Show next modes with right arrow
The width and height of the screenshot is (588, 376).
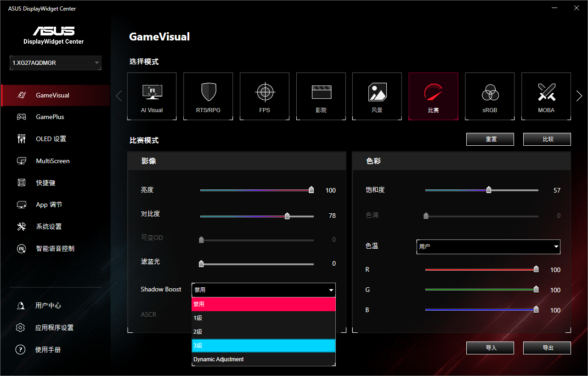(579, 96)
